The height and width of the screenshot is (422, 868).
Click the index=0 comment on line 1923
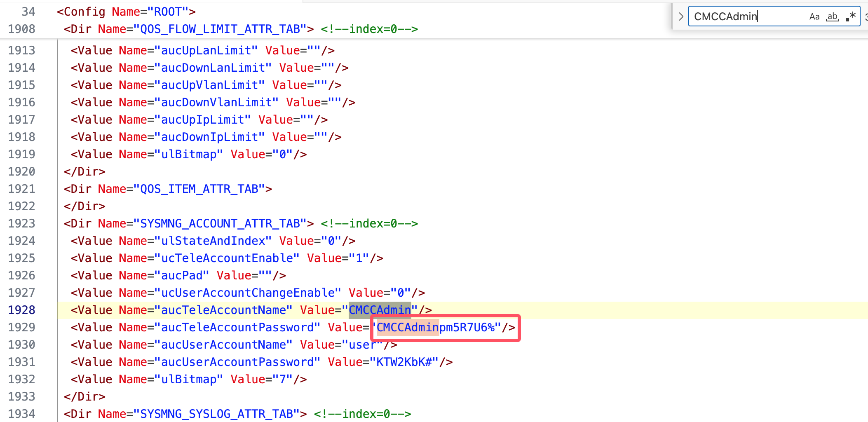pyautogui.click(x=369, y=223)
